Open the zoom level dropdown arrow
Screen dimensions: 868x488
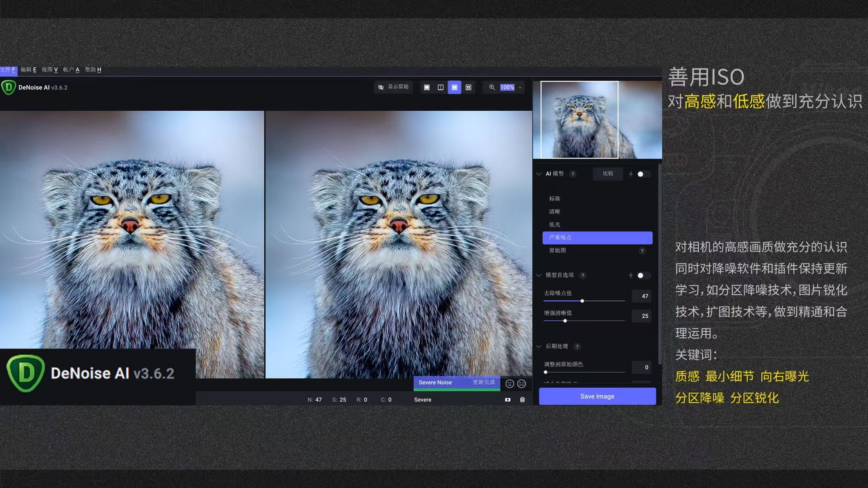520,88
